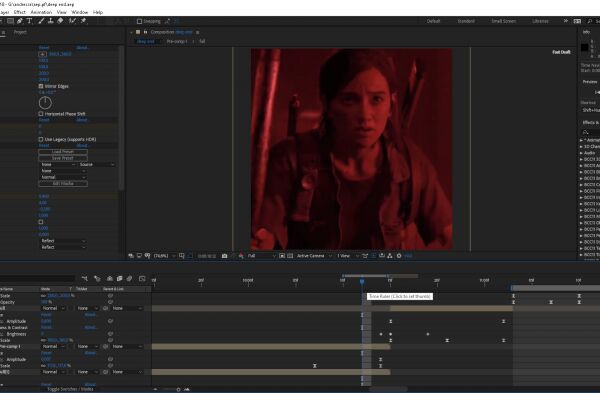Click the workspace overflow chevron
This screenshot has height=393, width=600.
point(566,21)
